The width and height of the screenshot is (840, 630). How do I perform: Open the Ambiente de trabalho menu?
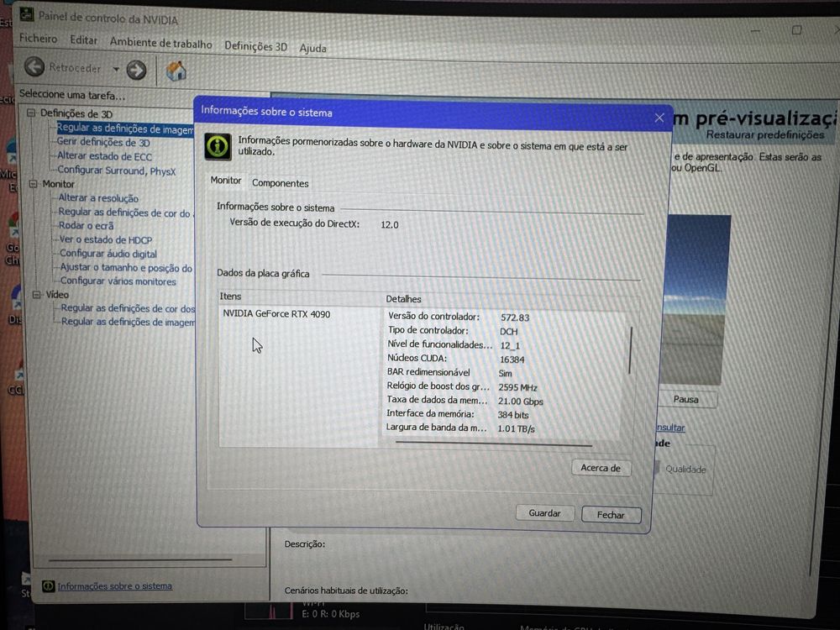click(160, 44)
